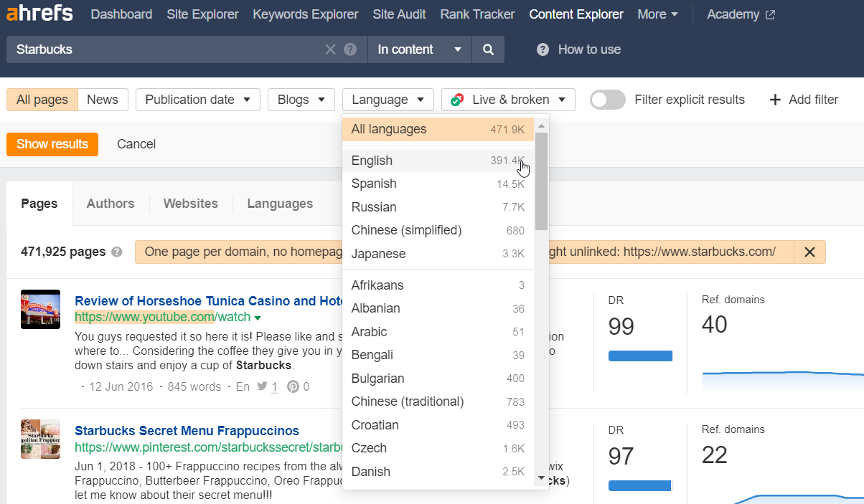
Task: Select Albanian language
Action: tap(438, 308)
